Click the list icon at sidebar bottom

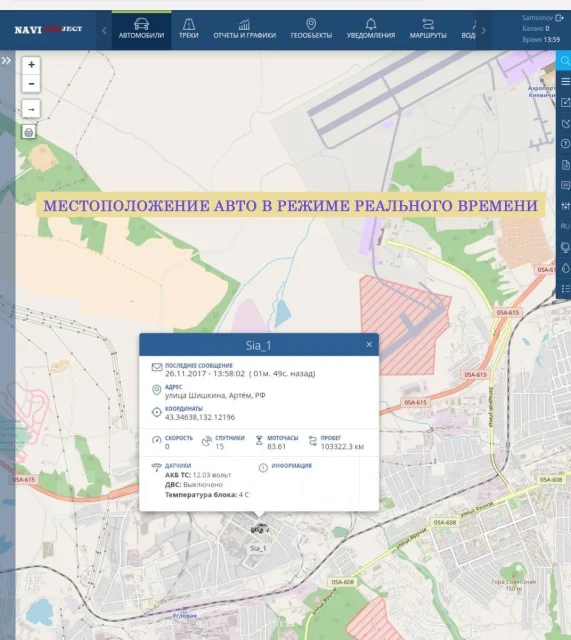(564, 289)
